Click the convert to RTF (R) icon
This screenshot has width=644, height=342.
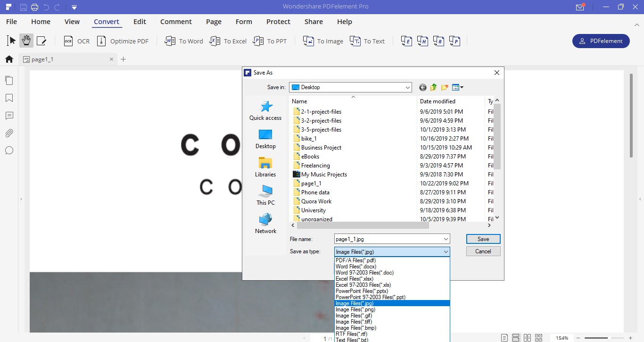438,41
